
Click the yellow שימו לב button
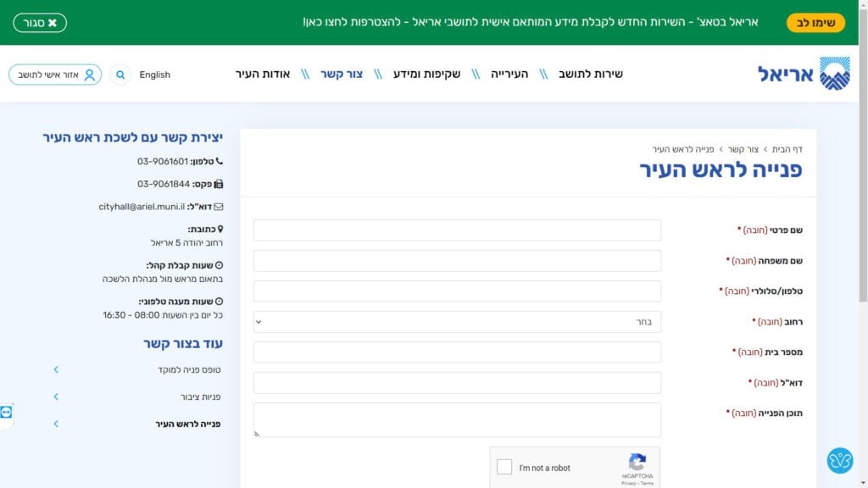coord(815,23)
